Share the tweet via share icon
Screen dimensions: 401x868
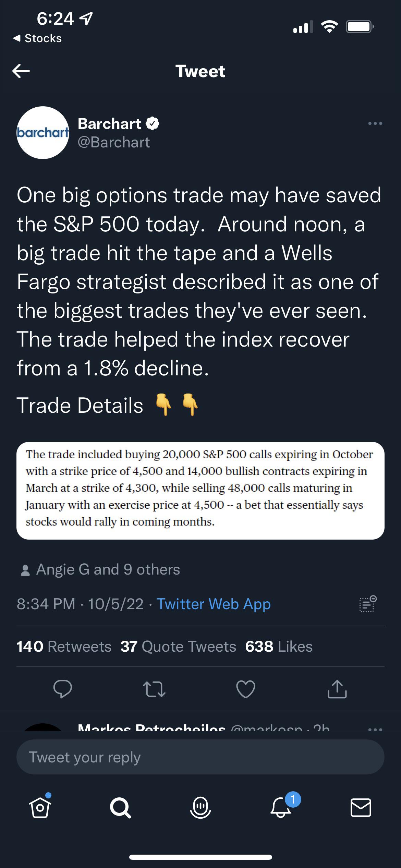coord(337,689)
